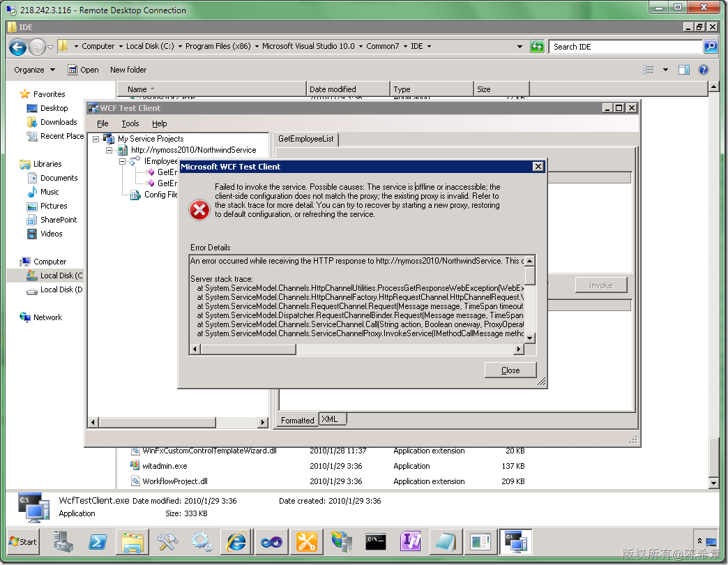Open the address bar history dropdown
Viewport: 728px width, 565px height.
coord(520,47)
